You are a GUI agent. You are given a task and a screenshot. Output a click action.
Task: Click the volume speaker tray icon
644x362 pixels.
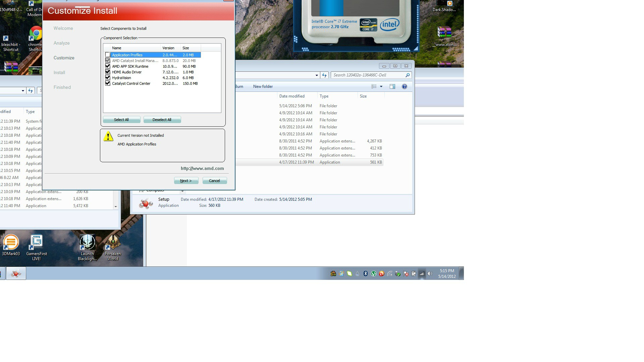point(430,274)
